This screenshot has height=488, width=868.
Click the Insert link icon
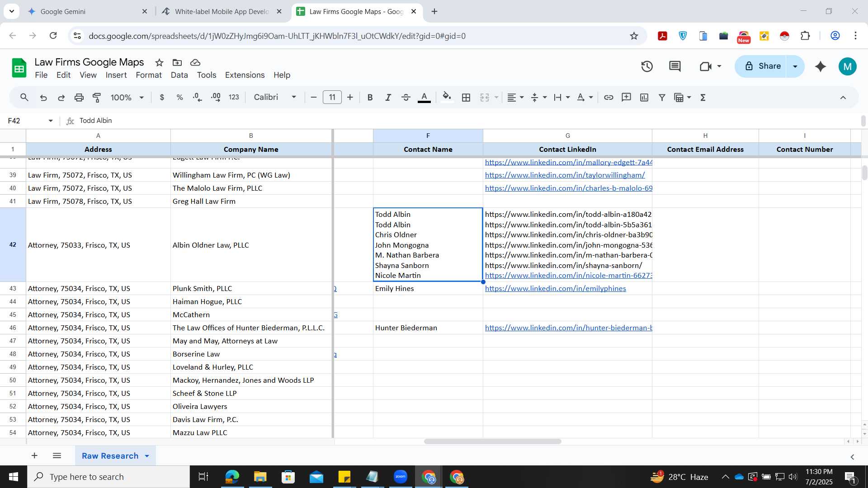tap(609, 98)
